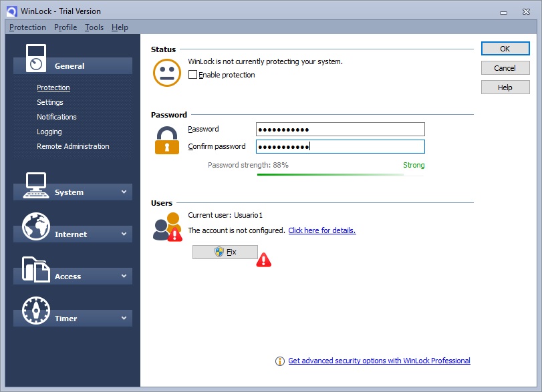
Task: Click the Internet section header label
Action: pyautogui.click(x=71, y=234)
